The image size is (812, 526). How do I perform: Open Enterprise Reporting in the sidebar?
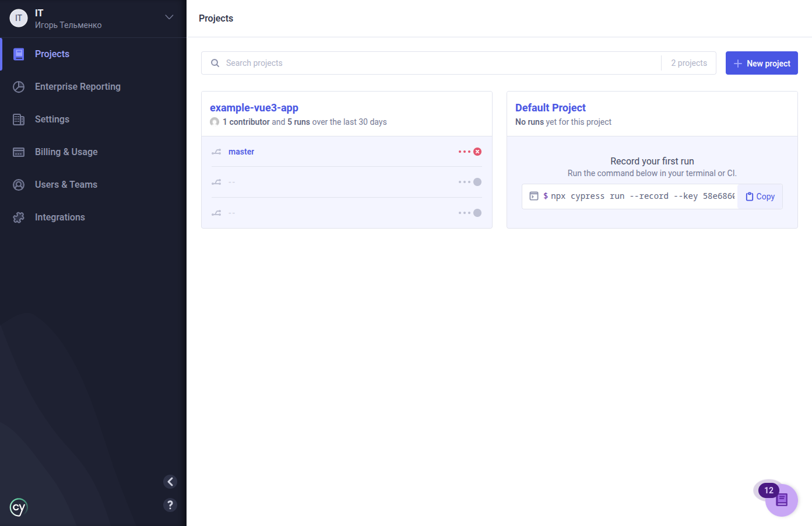[93, 87]
